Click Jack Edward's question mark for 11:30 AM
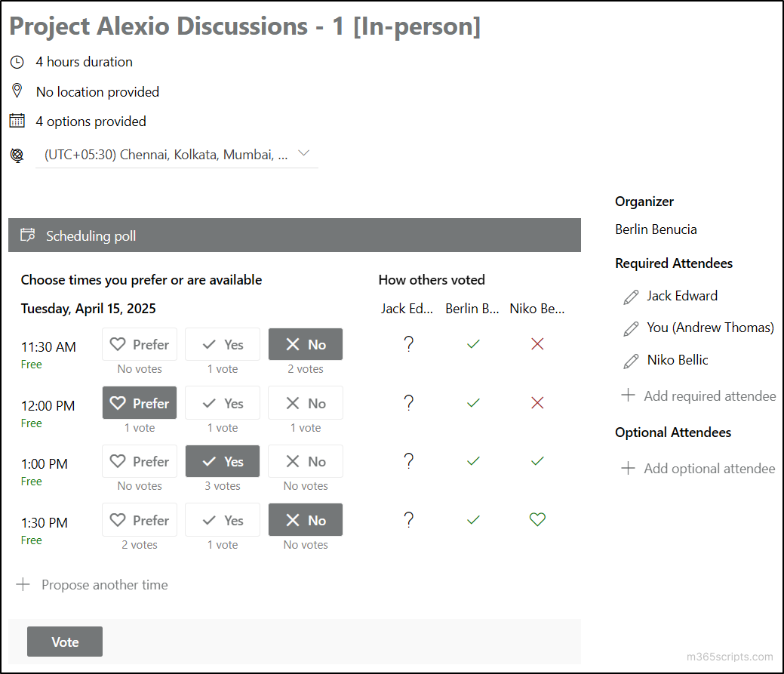Screen dimensions: 784x674 (x=408, y=343)
